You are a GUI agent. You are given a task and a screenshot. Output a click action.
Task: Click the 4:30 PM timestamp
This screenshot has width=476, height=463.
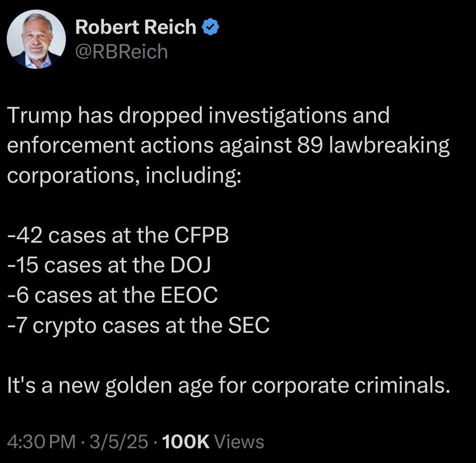tap(41, 442)
